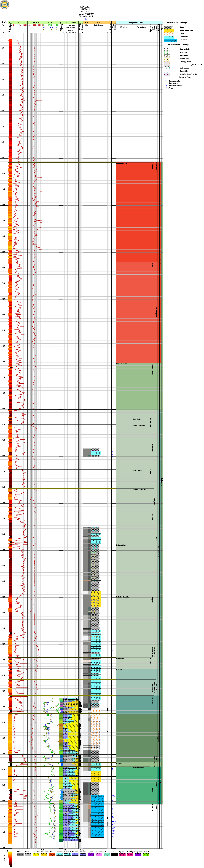
Task: Click the Intergranular porosity type symbol
Action: 166,81
